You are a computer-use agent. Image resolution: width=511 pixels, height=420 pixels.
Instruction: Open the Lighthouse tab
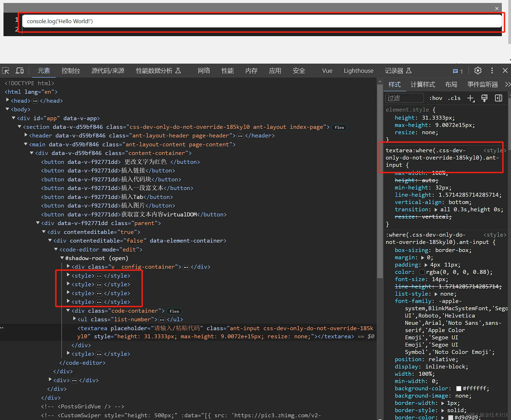(359, 71)
